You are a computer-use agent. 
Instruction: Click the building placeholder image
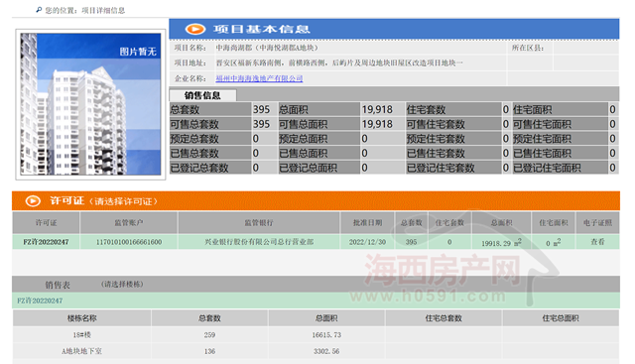click(90, 104)
